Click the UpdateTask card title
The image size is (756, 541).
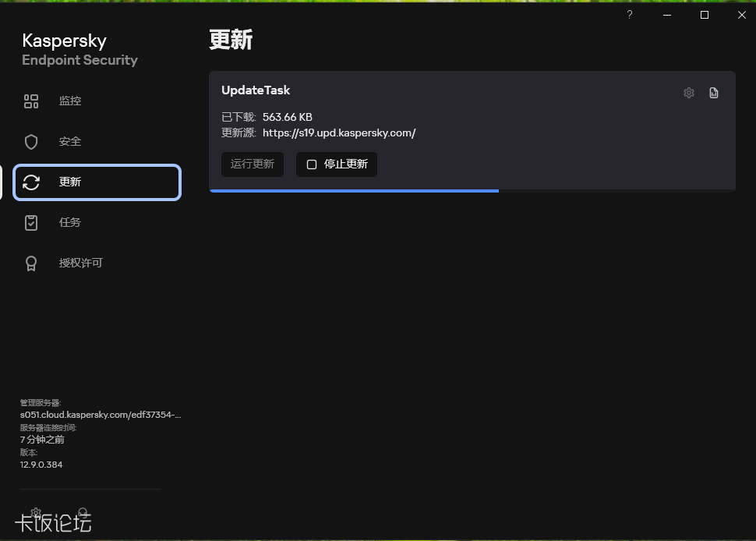[256, 90]
